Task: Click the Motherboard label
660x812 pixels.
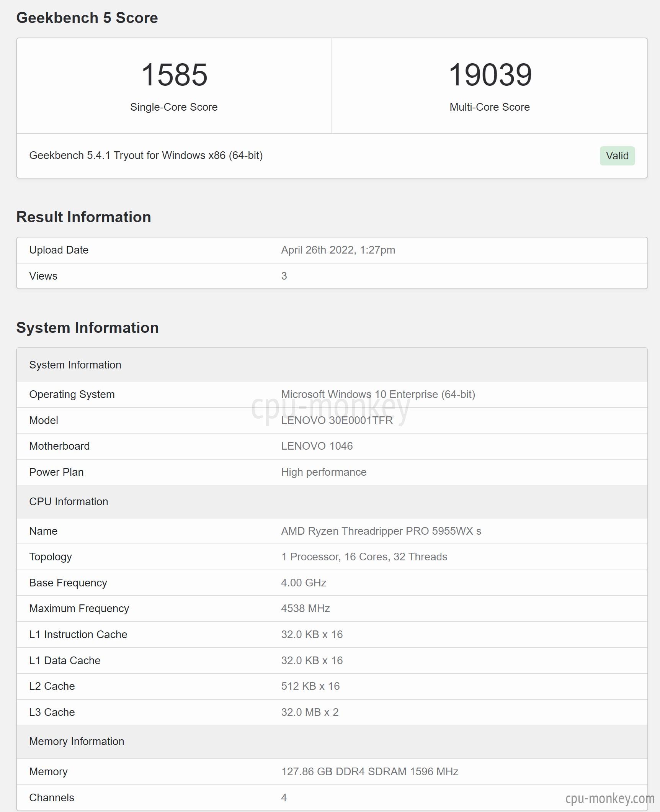Action: tap(59, 446)
